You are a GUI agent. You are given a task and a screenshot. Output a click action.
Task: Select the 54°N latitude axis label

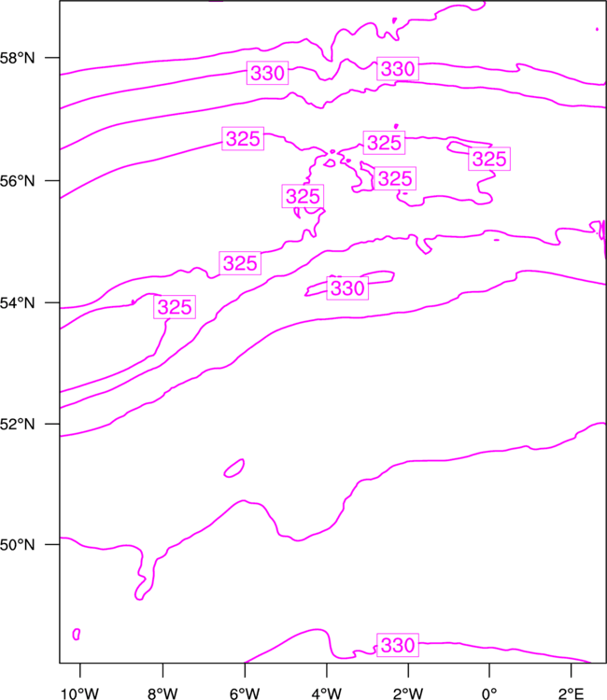tap(17, 303)
